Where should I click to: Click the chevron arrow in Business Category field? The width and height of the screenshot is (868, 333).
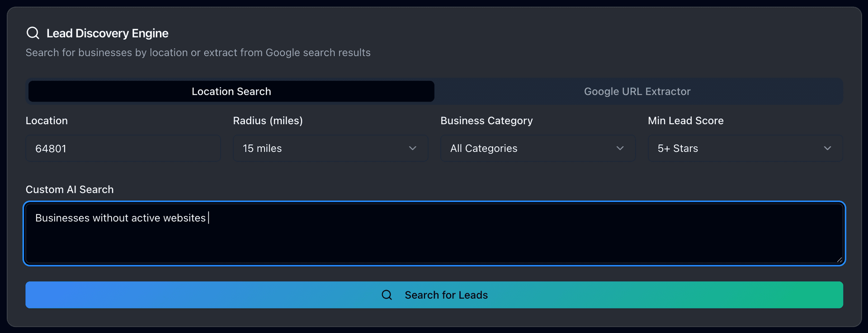pyautogui.click(x=620, y=148)
